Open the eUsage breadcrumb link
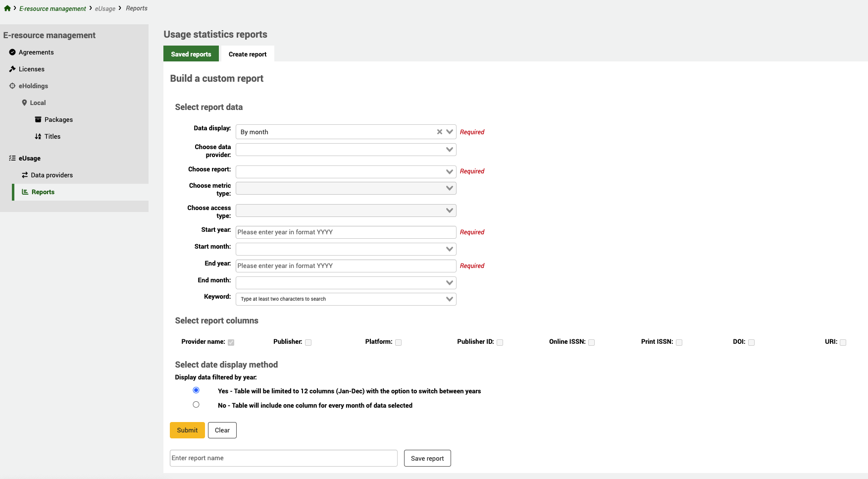 coord(104,8)
